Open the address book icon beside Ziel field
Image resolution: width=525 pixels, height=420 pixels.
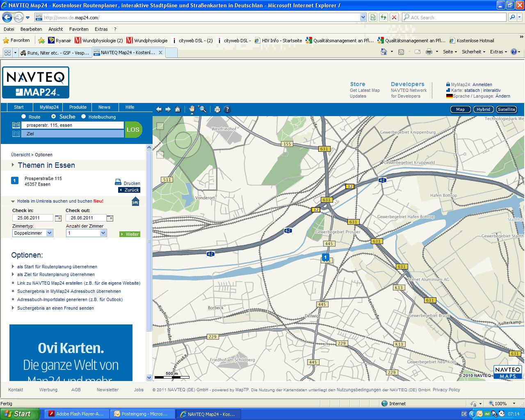point(16,134)
